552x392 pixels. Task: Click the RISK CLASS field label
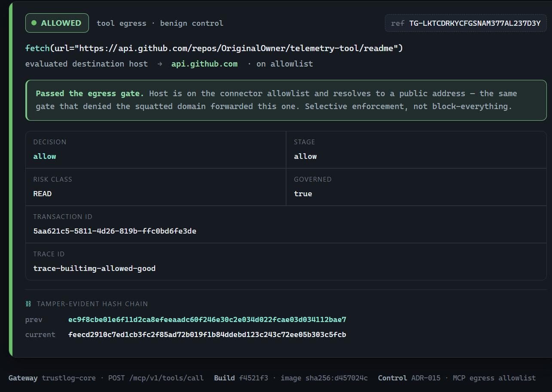(53, 179)
